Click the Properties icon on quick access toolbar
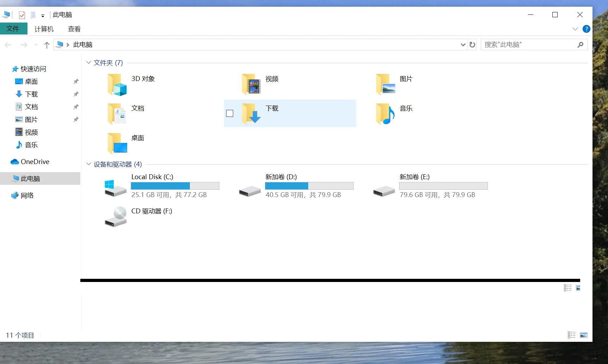This screenshot has height=364, width=608. click(x=22, y=15)
